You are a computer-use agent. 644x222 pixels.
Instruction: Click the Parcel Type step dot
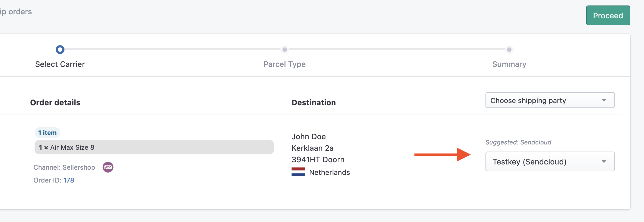point(285,50)
